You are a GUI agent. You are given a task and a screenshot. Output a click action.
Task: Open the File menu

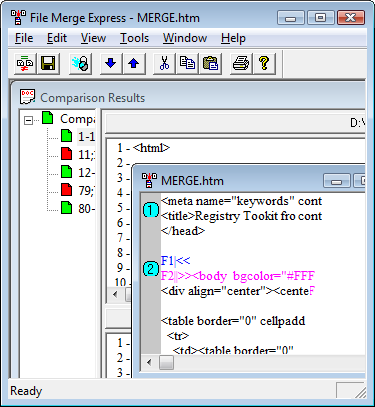click(24, 38)
